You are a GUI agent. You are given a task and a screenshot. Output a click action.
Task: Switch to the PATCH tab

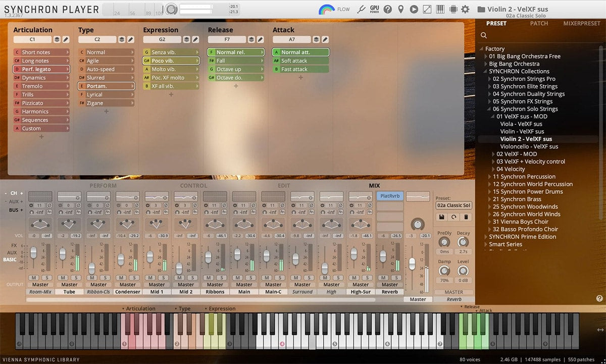(x=539, y=23)
